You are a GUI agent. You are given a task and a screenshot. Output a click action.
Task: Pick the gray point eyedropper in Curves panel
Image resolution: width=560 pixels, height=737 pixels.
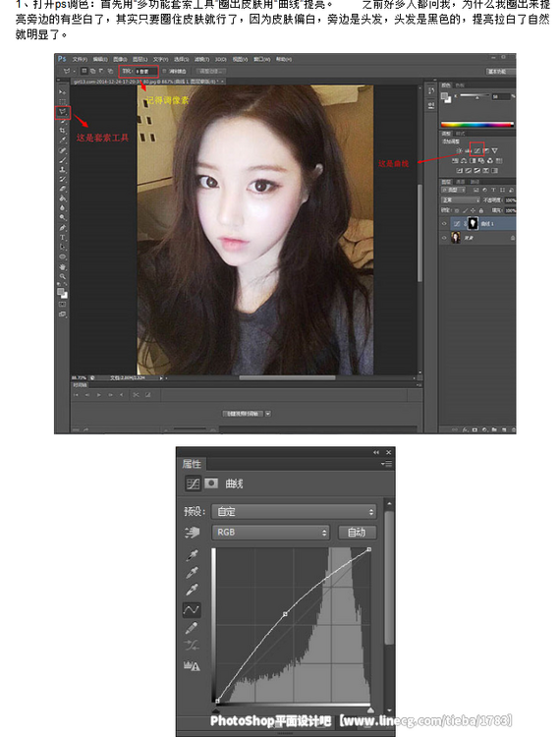(x=192, y=573)
